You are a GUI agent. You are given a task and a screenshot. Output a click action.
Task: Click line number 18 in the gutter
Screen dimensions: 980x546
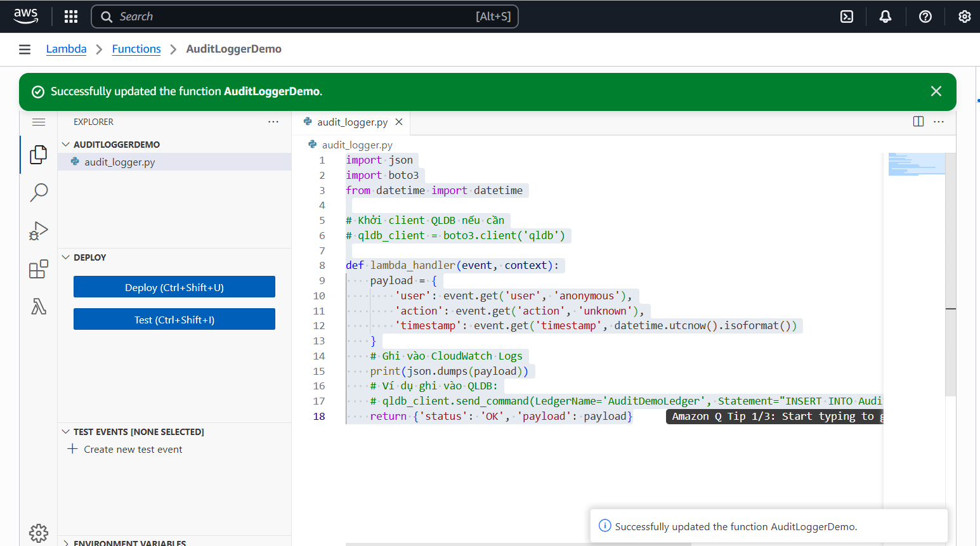pyautogui.click(x=319, y=416)
